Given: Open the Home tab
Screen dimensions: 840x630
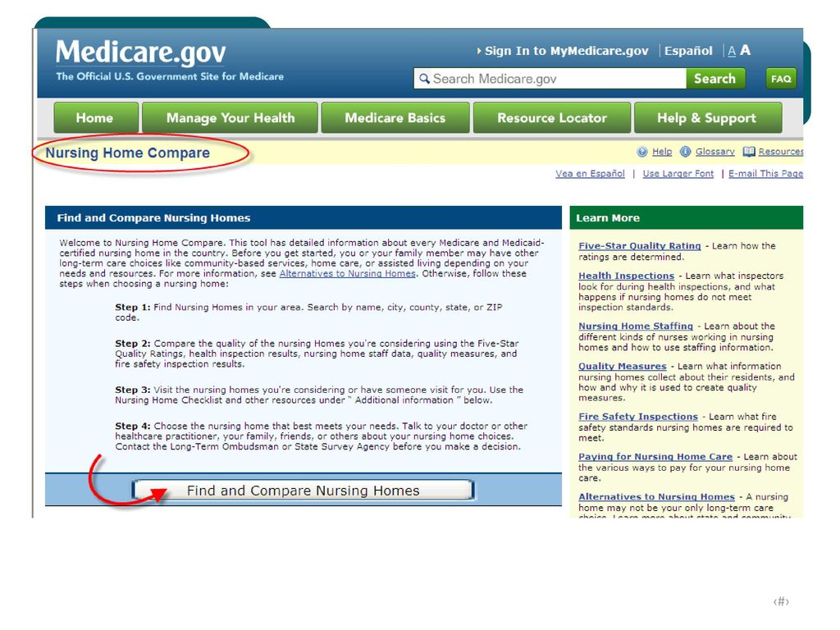Looking at the screenshot, I should pyautogui.click(x=96, y=117).
